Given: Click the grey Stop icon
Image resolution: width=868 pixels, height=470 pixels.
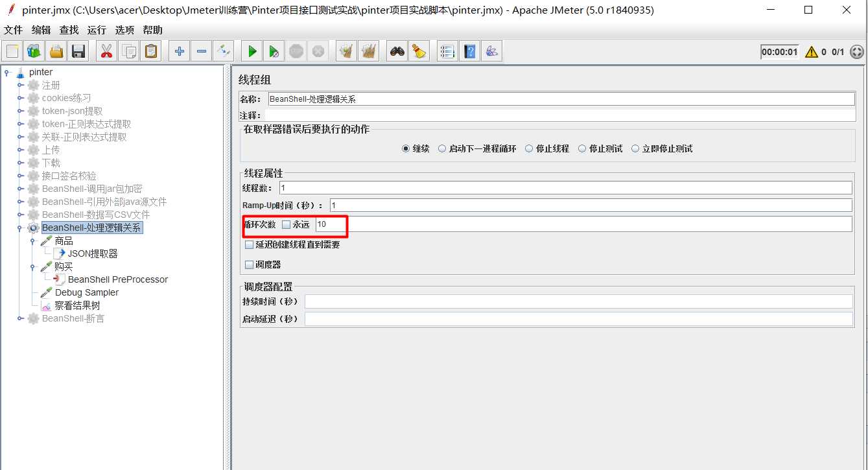Looking at the screenshot, I should [296, 51].
